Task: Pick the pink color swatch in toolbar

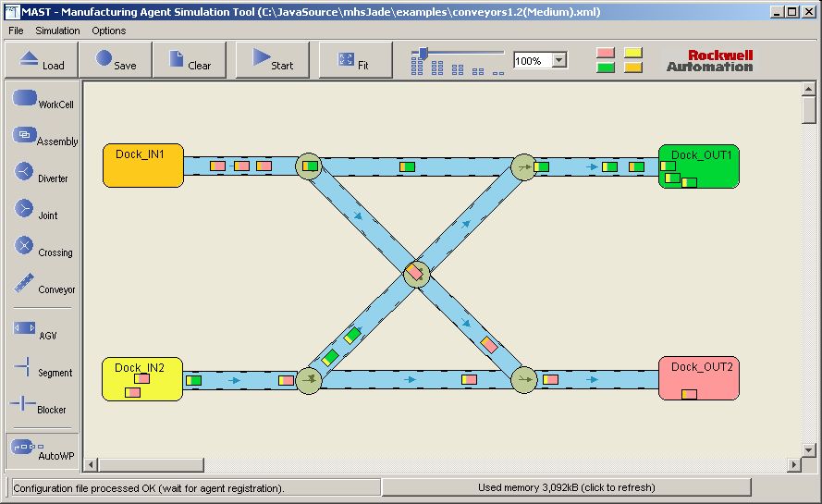Action: tap(606, 53)
